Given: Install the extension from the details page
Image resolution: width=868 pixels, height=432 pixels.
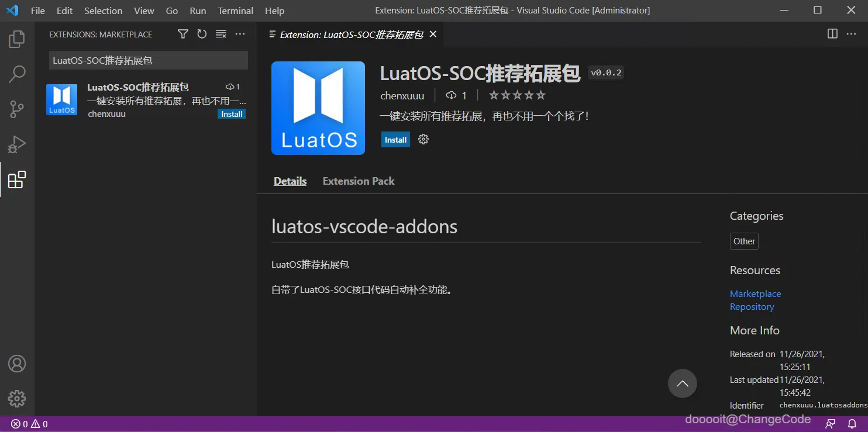Looking at the screenshot, I should pyautogui.click(x=395, y=140).
